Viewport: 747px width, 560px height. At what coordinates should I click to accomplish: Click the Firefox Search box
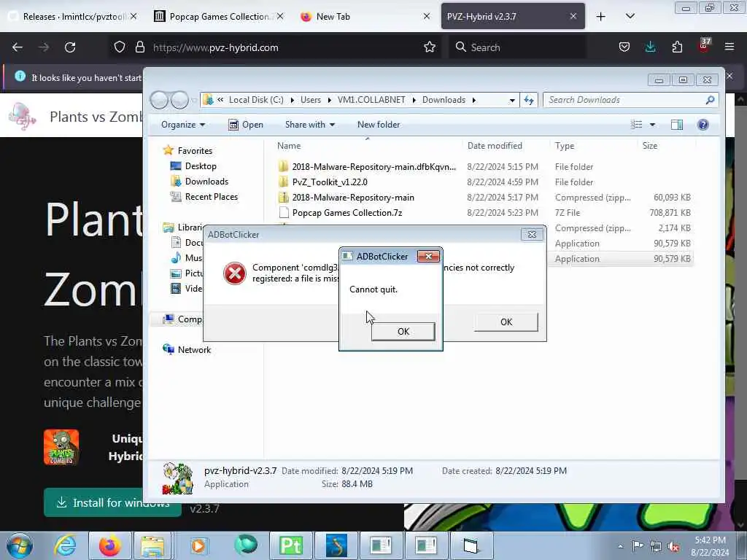[x=519, y=47]
